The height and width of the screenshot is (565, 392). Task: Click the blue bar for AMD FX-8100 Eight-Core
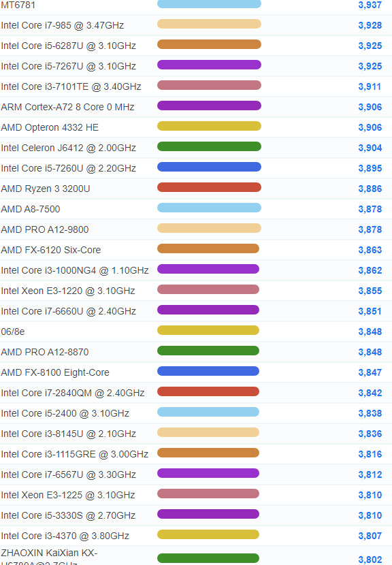pos(208,371)
